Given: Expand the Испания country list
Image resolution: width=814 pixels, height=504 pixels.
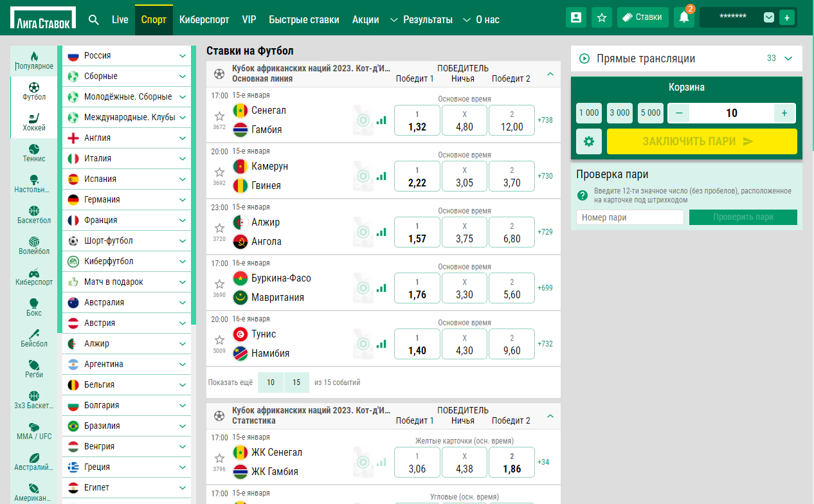Looking at the screenshot, I should click(x=127, y=179).
